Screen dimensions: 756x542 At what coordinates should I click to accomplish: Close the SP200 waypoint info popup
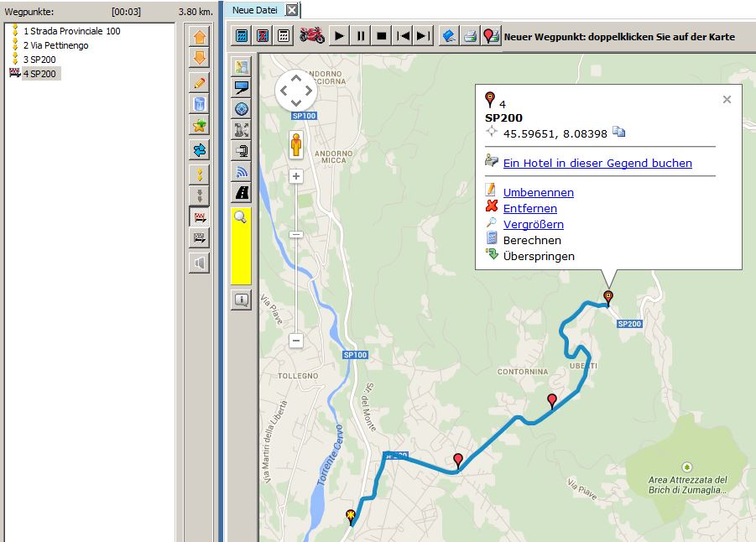(727, 100)
